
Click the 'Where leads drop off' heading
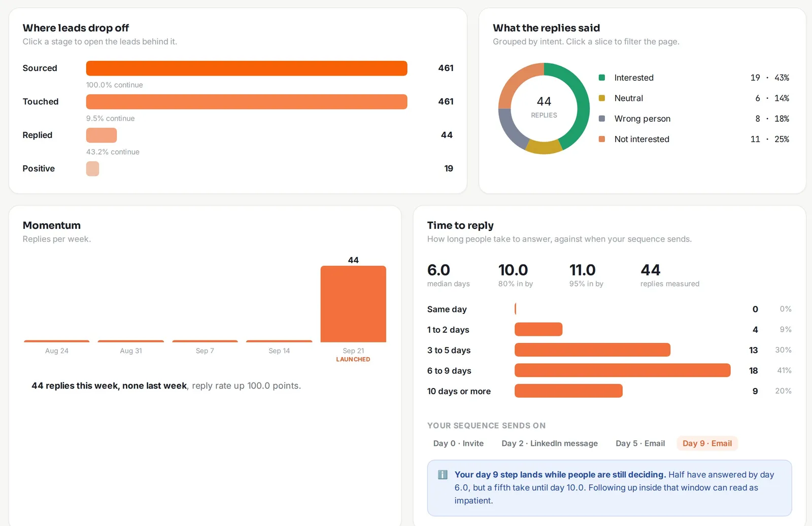[x=76, y=28]
